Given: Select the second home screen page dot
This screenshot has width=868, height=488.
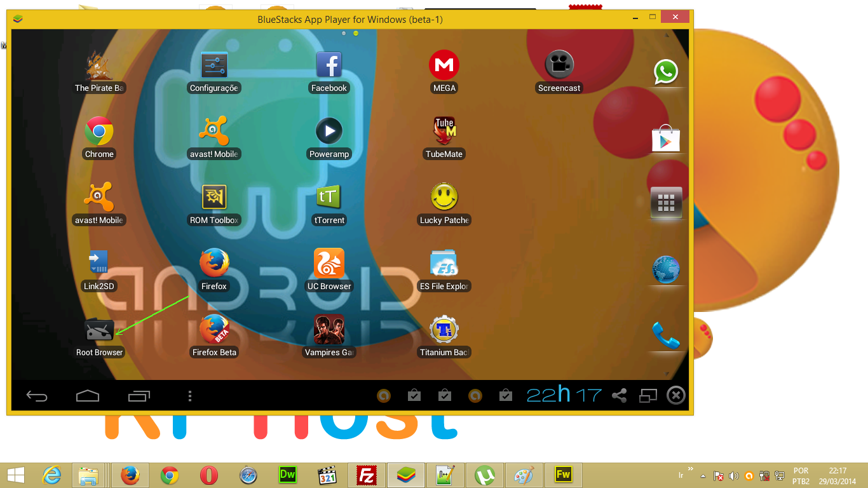Looking at the screenshot, I should point(356,33).
